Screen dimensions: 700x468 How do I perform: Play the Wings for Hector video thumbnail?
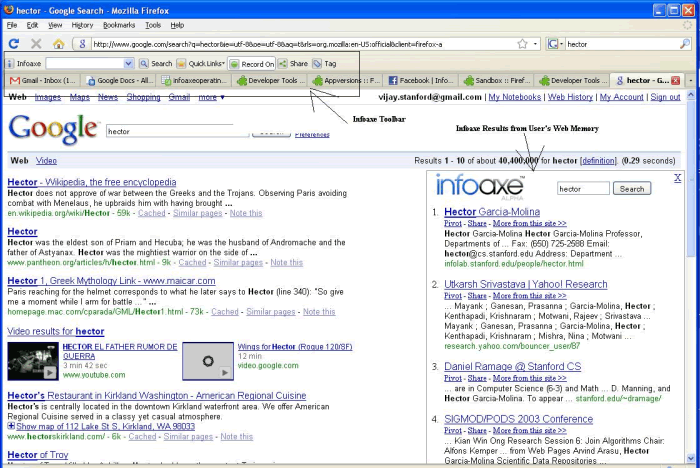click(208, 361)
